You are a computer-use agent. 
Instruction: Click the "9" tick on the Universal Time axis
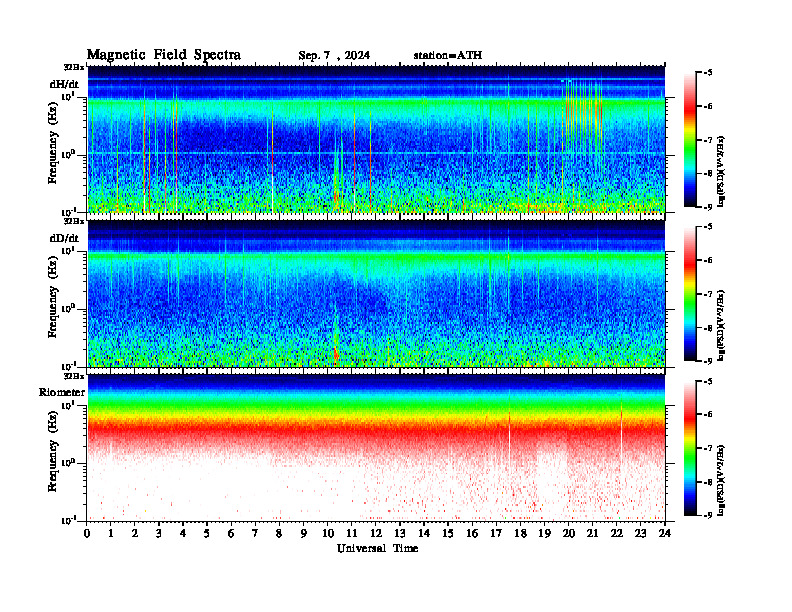click(x=303, y=534)
